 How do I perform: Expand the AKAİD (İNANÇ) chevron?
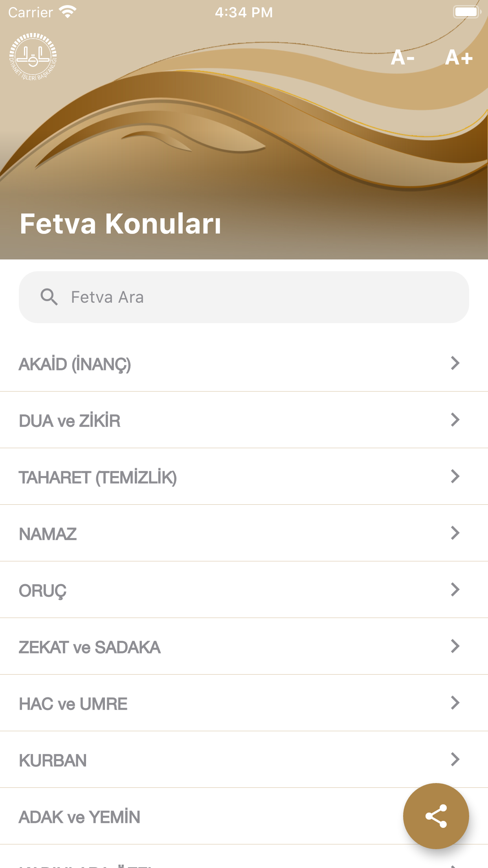(455, 363)
